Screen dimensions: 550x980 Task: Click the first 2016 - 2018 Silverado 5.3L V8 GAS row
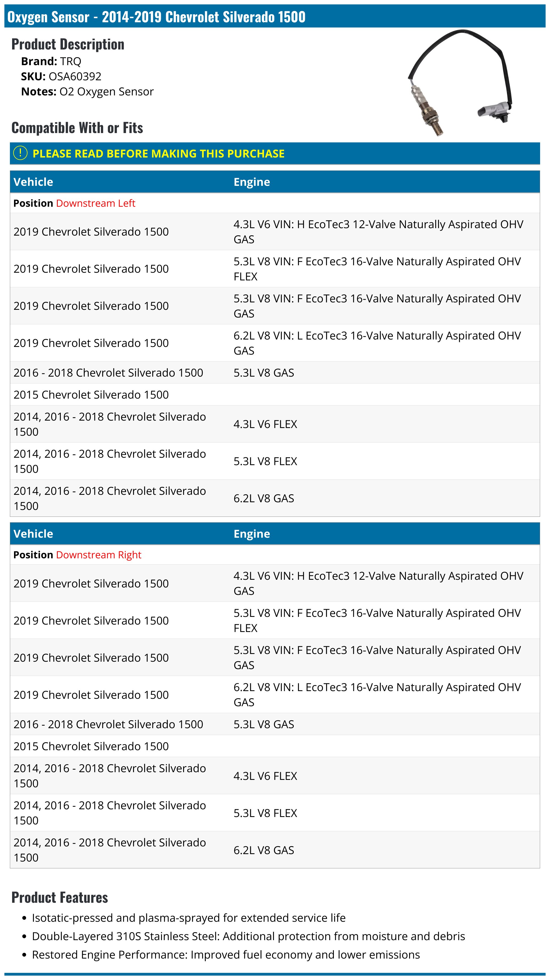pyautogui.click(x=275, y=372)
